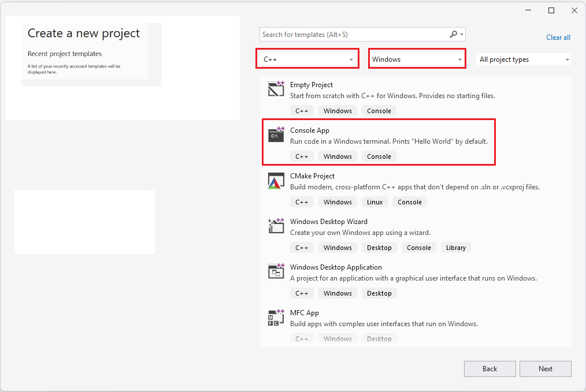
Task: Click the Clear all link
Action: (x=558, y=37)
